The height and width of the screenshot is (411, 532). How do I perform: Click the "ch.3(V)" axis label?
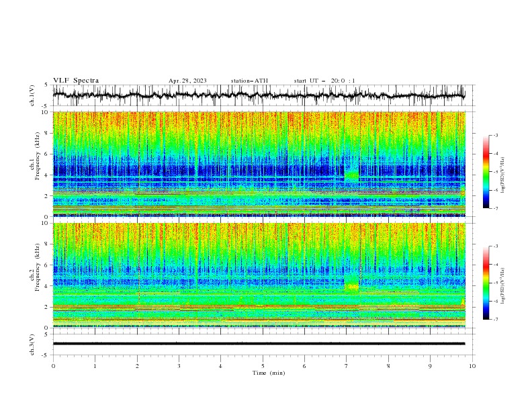pos(32,345)
